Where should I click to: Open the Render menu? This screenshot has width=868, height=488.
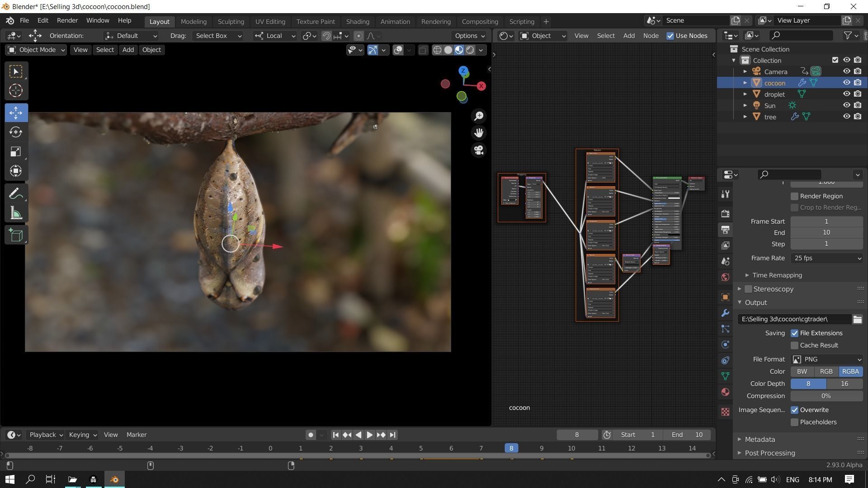click(x=67, y=21)
